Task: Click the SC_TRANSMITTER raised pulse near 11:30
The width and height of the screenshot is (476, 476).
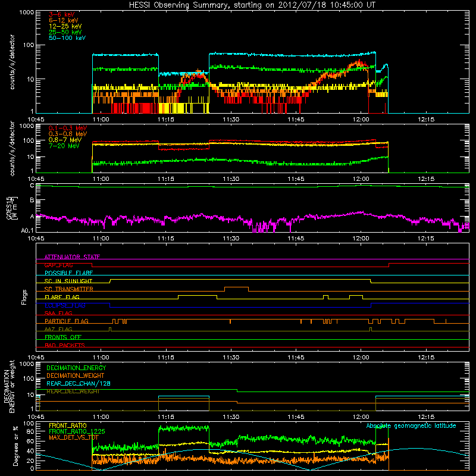Action: click(236, 287)
